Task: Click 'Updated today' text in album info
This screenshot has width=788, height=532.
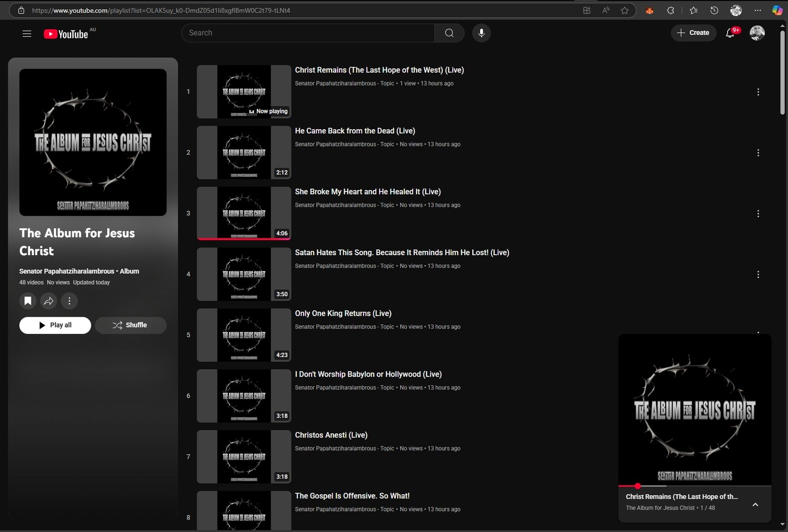Action: (91, 283)
